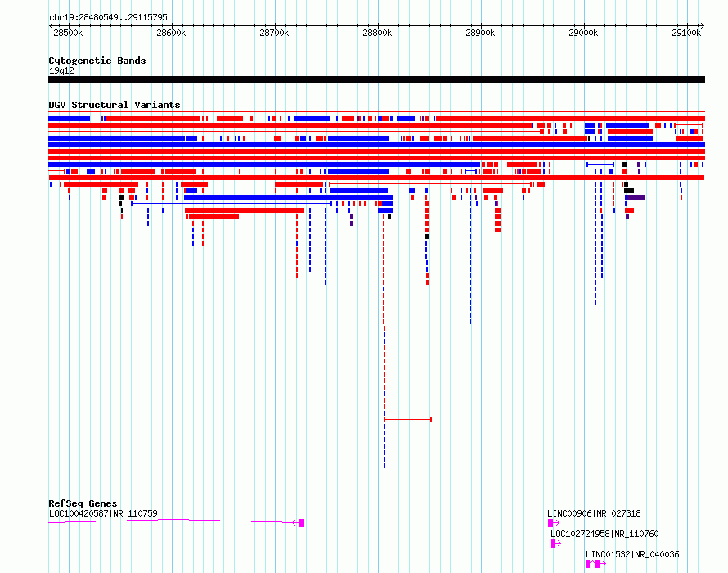The image size is (728, 573).
Task: Open the LOC100420587|NR_110759 gene label
Action: (103, 513)
